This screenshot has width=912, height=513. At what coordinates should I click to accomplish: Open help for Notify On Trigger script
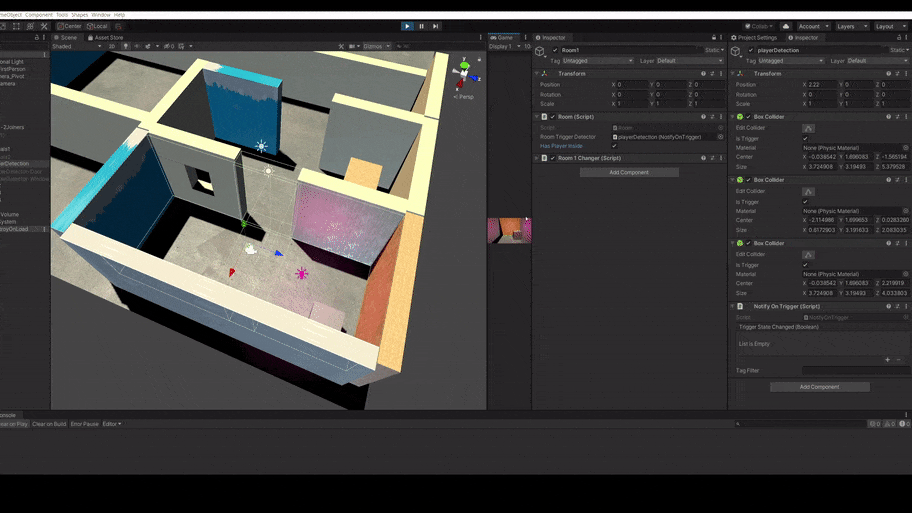pyautogui.click(x=888, y=307)
